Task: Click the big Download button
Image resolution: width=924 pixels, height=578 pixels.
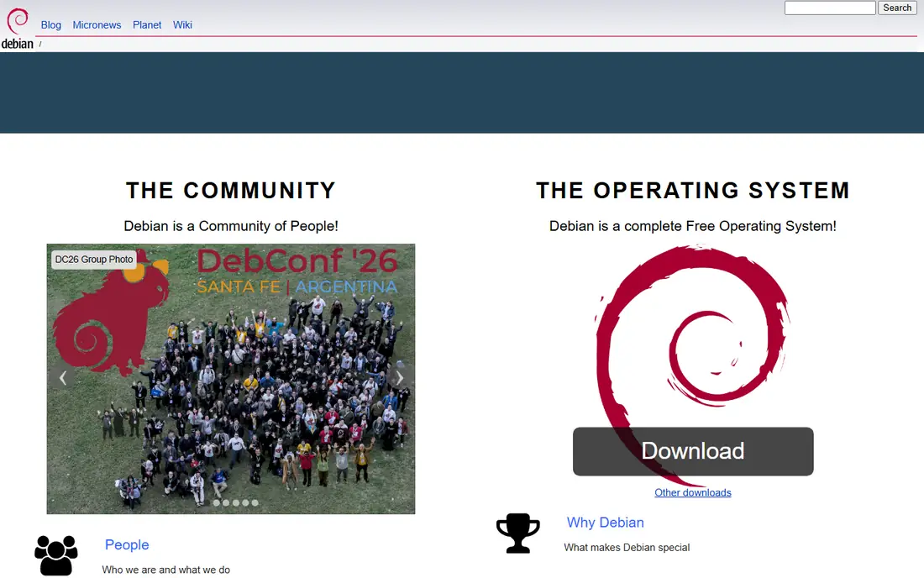Action: click(x=693, y=451)
